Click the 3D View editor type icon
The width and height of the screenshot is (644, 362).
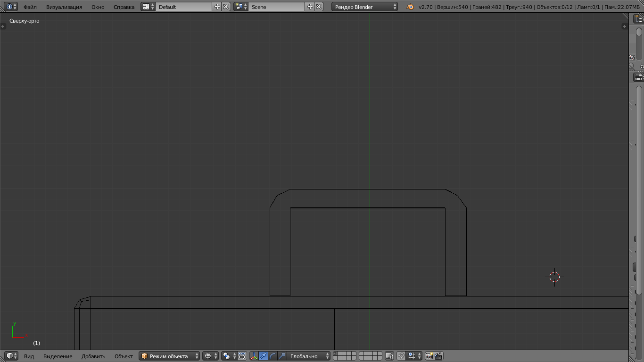coord(9,356)
